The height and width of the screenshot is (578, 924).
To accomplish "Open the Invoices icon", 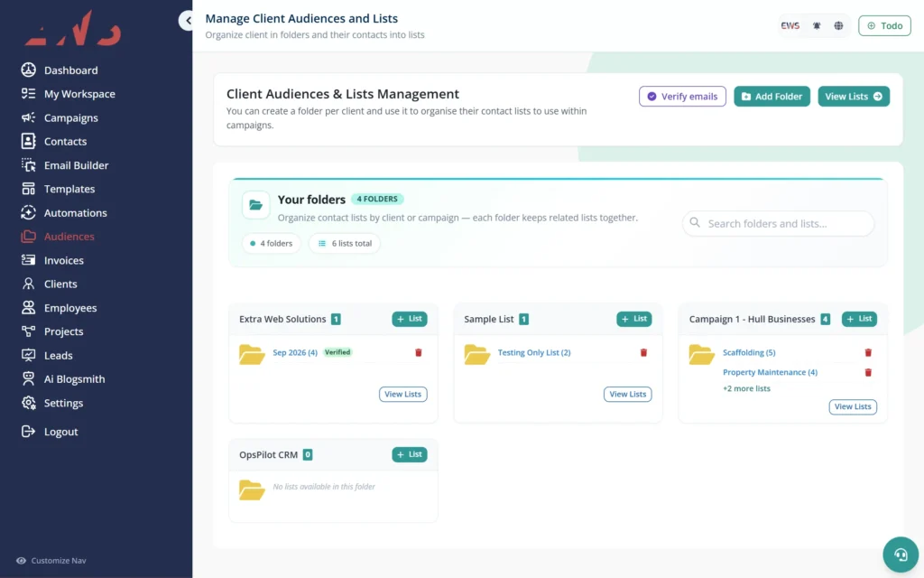I will (28, 260).
